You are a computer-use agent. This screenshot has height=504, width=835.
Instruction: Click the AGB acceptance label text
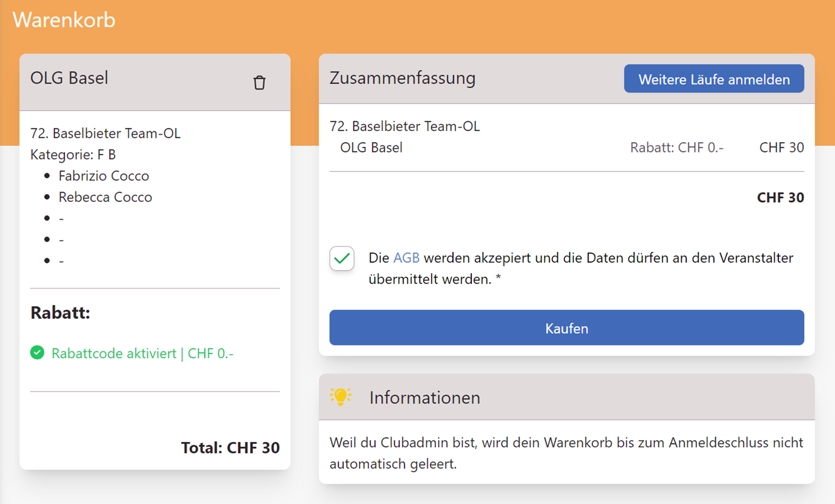point(581,269)
